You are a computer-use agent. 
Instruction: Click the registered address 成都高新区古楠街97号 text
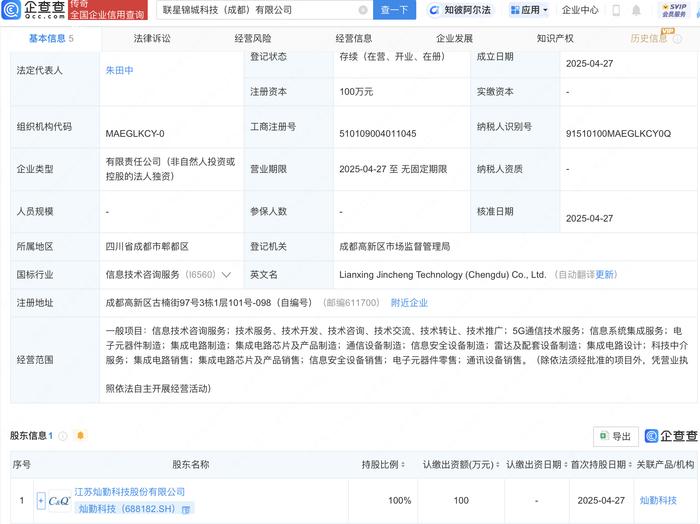tap(208, 303)
